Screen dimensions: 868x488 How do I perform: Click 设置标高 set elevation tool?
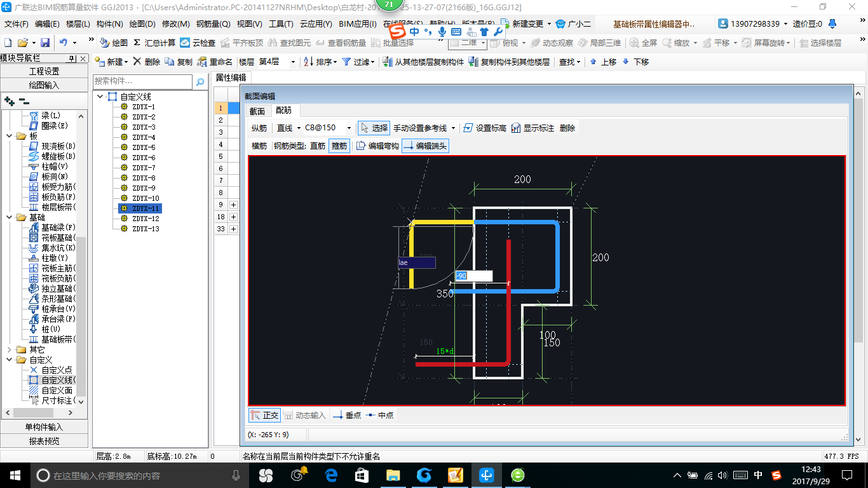485,128
